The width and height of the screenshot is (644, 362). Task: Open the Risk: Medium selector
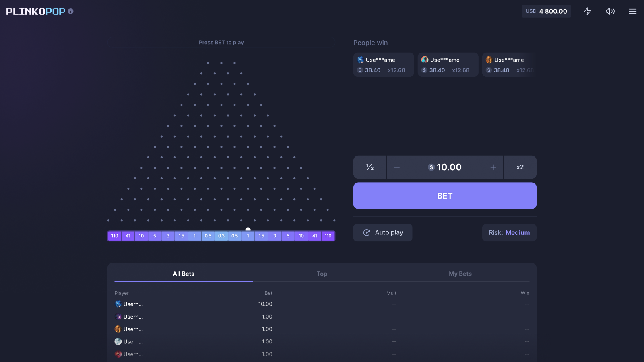pyautogui.click(x=509, y=232)
